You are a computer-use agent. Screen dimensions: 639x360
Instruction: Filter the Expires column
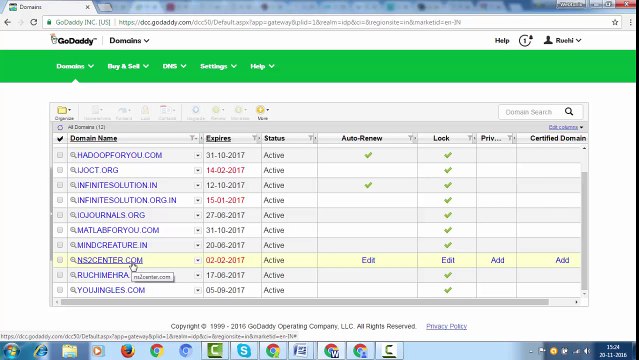coord(255,138)
